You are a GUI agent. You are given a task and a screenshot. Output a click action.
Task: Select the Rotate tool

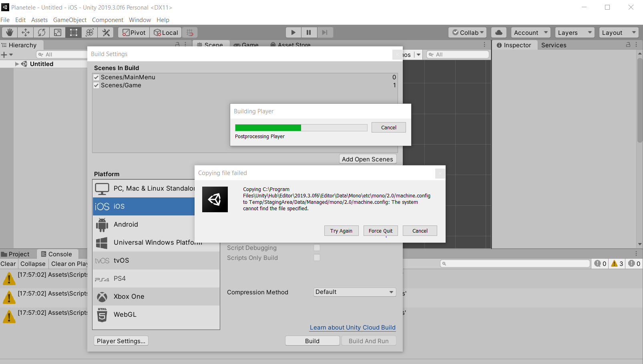click(x=42, y=32)
